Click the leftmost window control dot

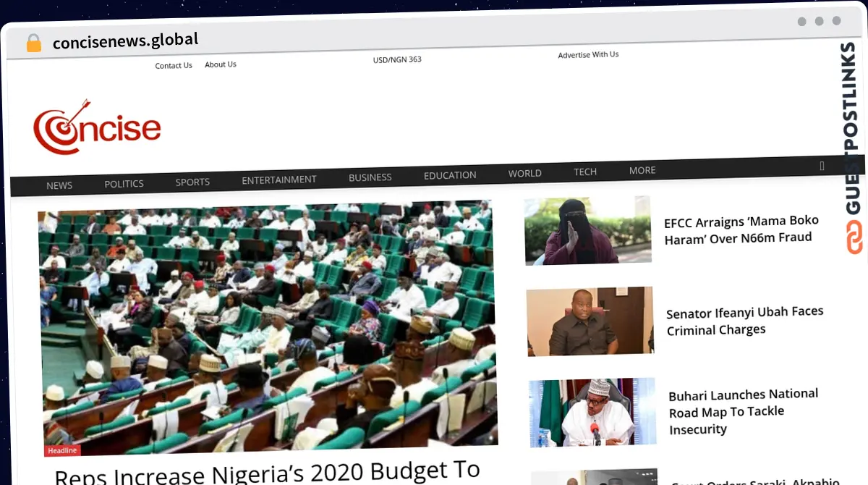coord(802,22)
